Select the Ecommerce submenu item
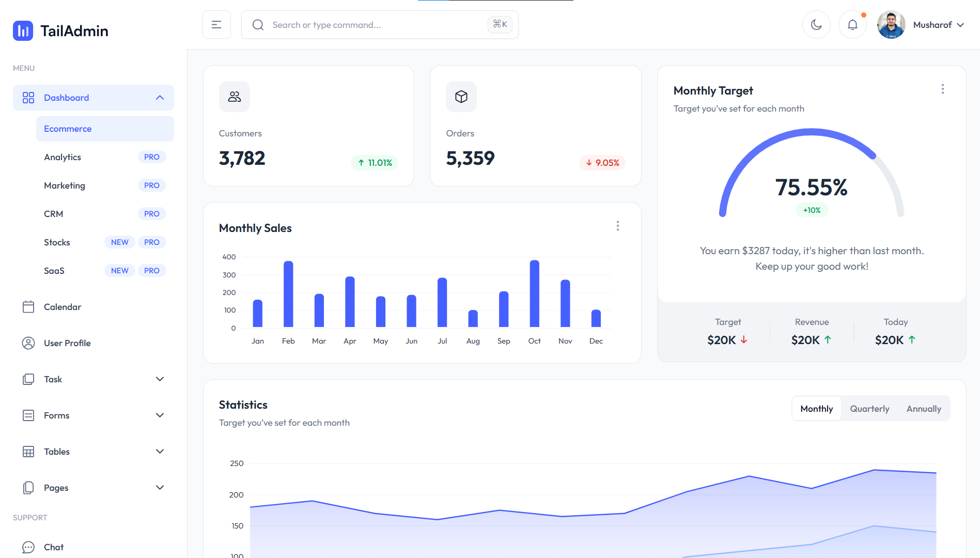Viewport: 980px width, 558px height. 105,129
